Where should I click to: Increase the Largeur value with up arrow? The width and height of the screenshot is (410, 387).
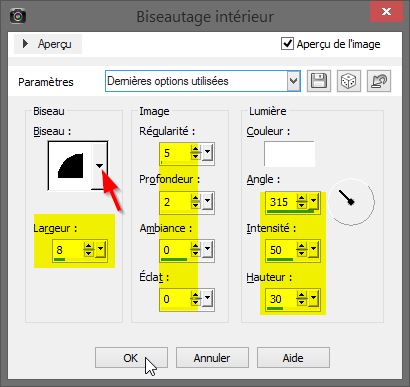pos(88,246)
